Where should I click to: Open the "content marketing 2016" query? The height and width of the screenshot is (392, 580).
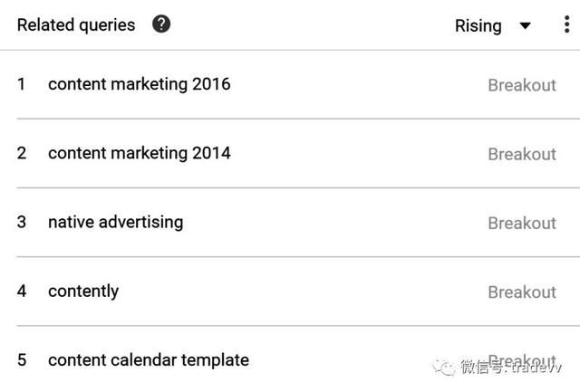[140, 84]
